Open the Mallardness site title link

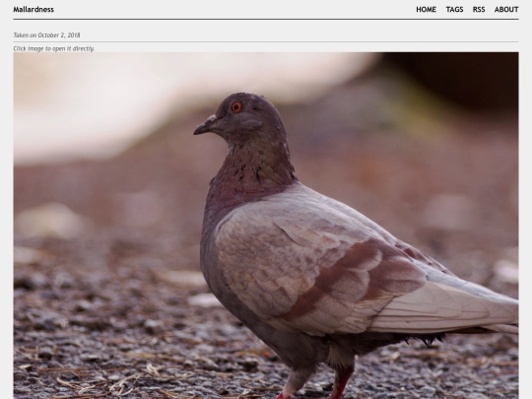[x=33, y=10]
